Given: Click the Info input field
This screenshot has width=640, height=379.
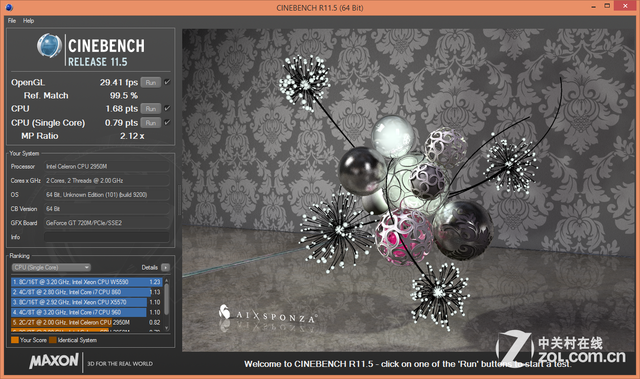Looking at the screenshot, I should coord(107,237).
